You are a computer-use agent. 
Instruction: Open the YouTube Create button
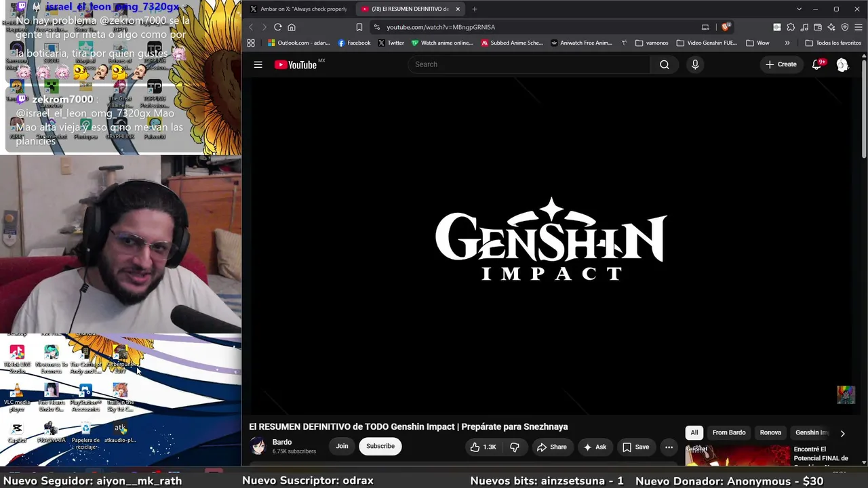(x=781, y=64)
